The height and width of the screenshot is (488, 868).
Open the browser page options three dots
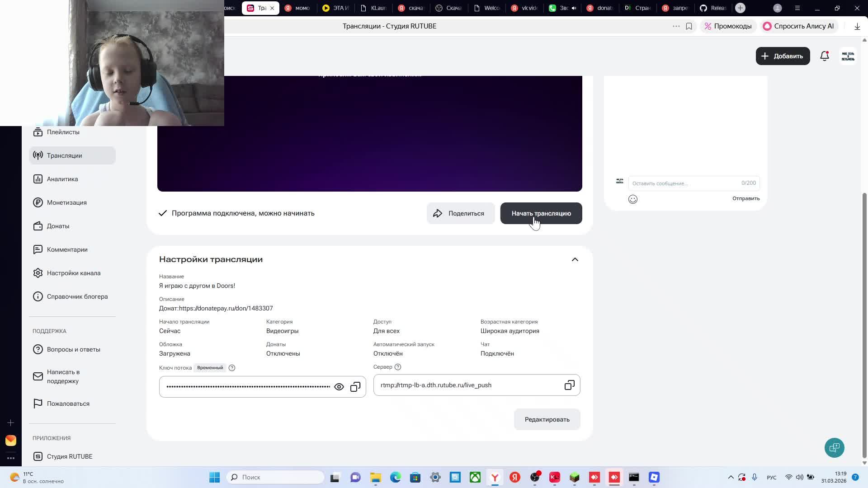point(676,26)
